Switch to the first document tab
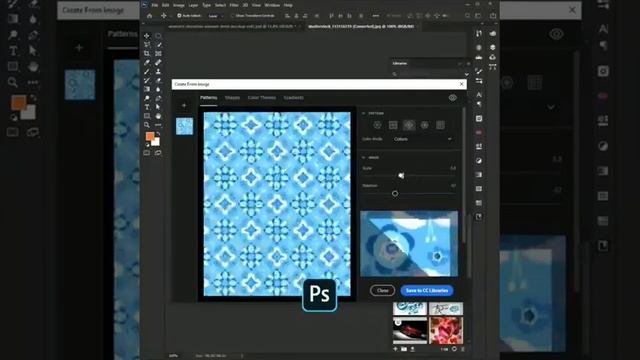Image resolution: width=640 pixels, height=360 pixels. click(231, 27)
